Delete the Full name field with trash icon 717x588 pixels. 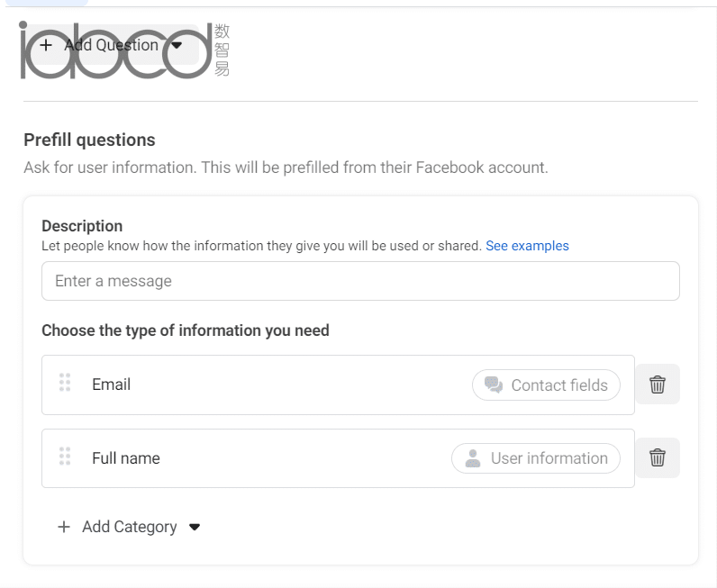point(657,457)
